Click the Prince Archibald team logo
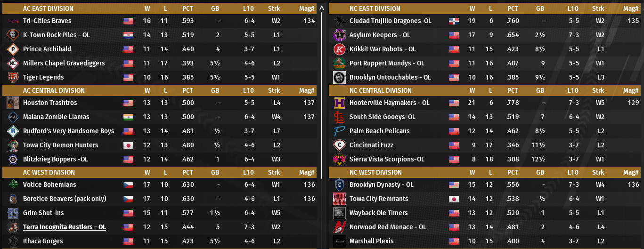The height and width of the screenshot is (249, 644). point(13,49)
